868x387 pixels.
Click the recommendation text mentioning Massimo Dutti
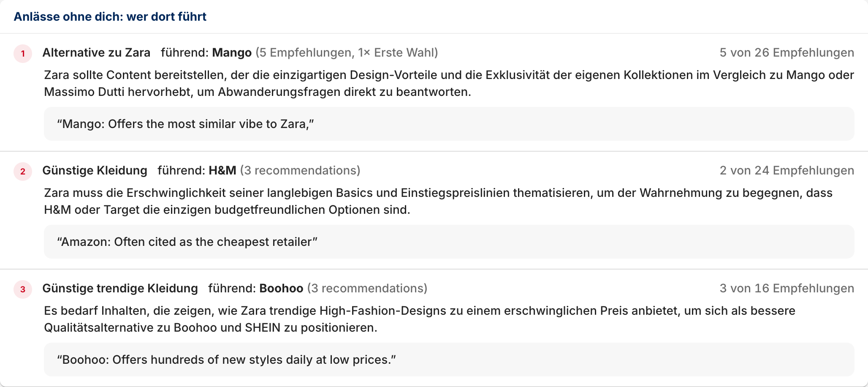coord(449,83)
